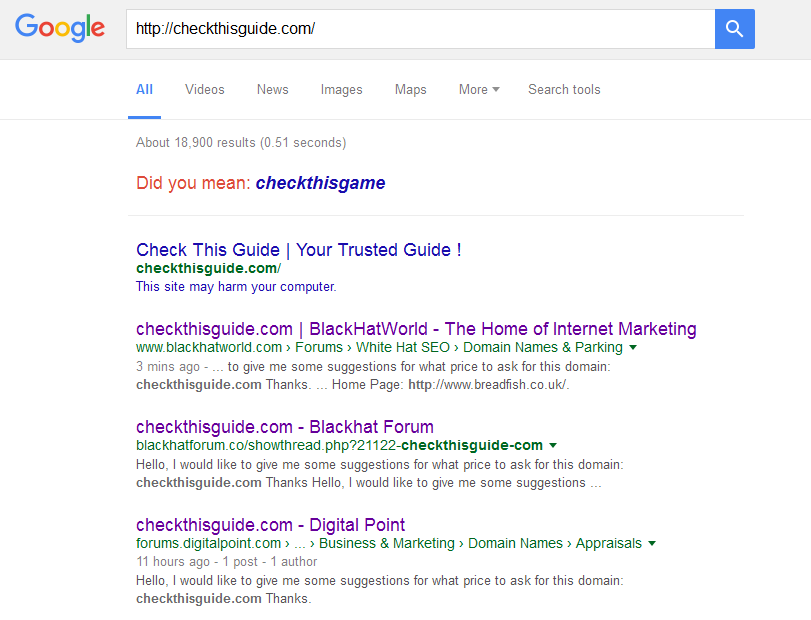Switch to the Maps tab
Viewport: 811px width, 620px height.
coord(411,89)
